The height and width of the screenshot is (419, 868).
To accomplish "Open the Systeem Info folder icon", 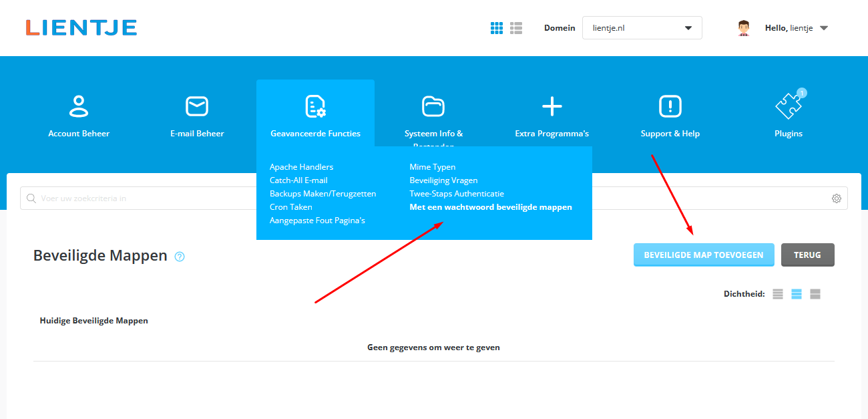I will coord(433,106).
